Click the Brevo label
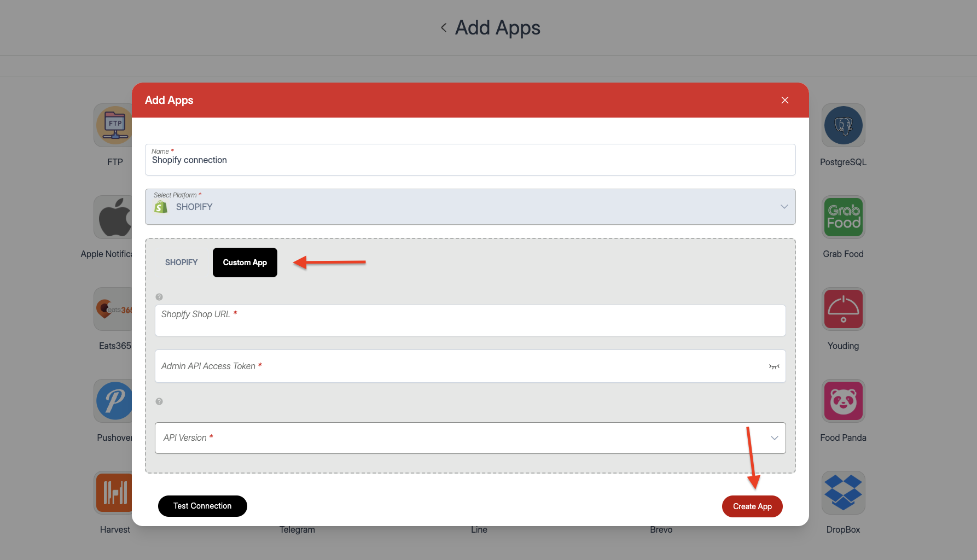 [661, 530]
